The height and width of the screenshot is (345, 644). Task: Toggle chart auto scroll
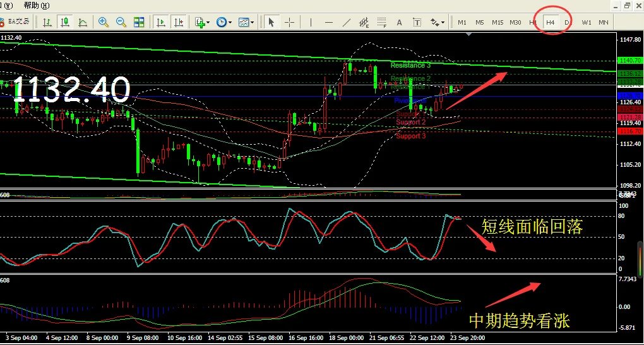point(161,22)
